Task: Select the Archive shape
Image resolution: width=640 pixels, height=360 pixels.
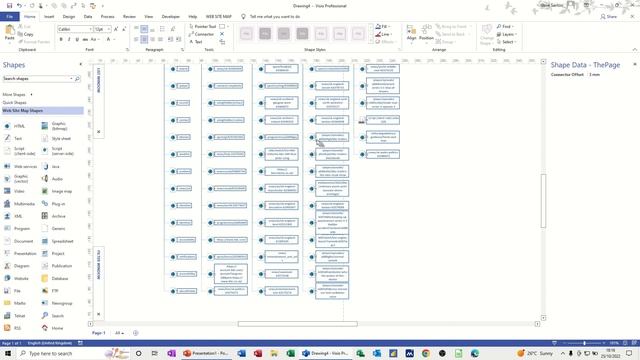Action: pos(53,216)
